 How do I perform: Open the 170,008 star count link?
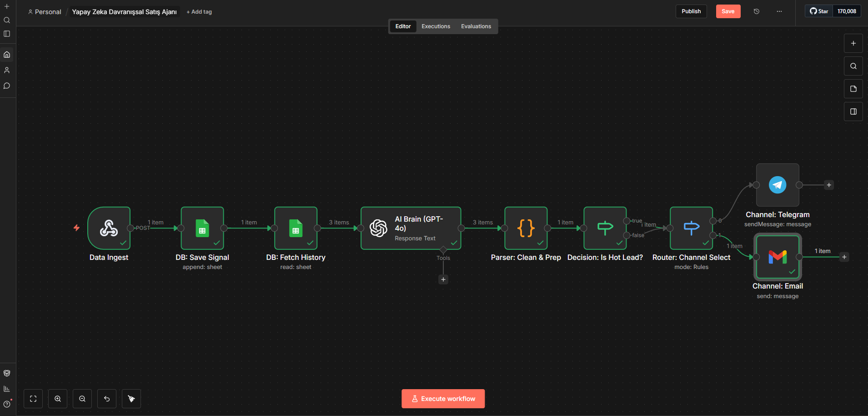pyautogui.click(x=847, y=11)
